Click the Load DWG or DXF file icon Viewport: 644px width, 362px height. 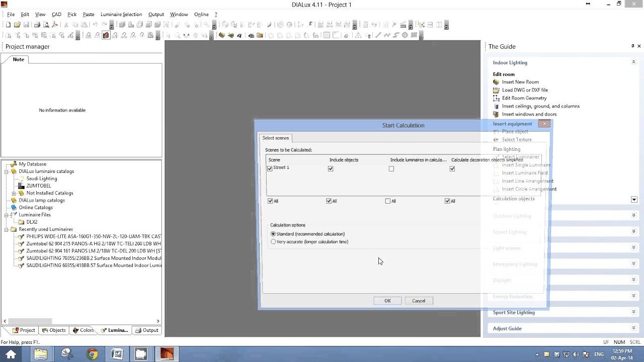[x=496, y=90]
